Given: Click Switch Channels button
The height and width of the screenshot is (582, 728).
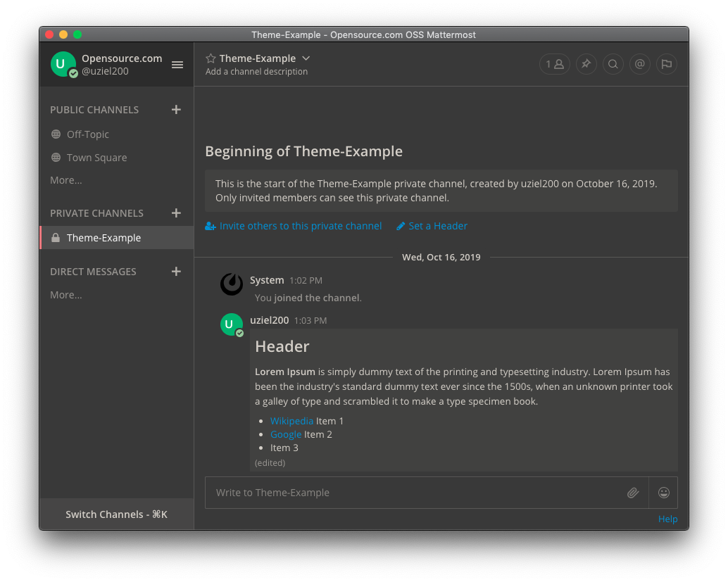Looking at the screenshot, I should pyautogui.click(x=117, y=514).
